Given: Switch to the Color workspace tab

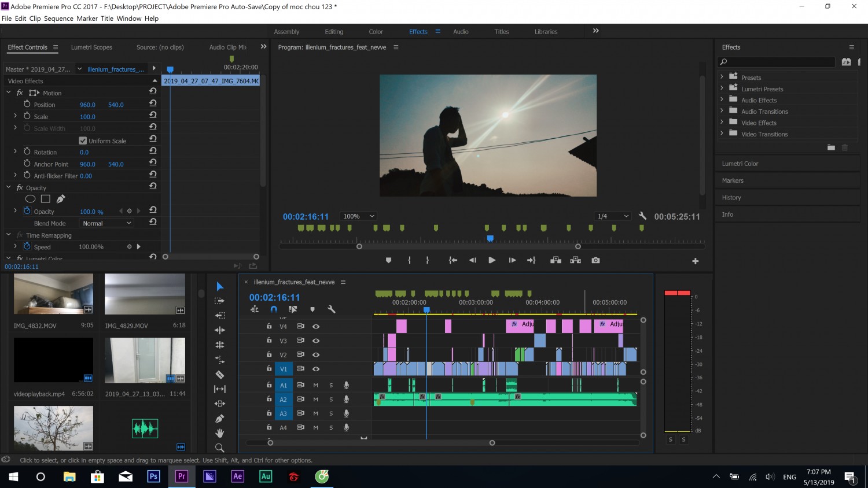Looking at the screenshot, I should click(x=376, y=32).
